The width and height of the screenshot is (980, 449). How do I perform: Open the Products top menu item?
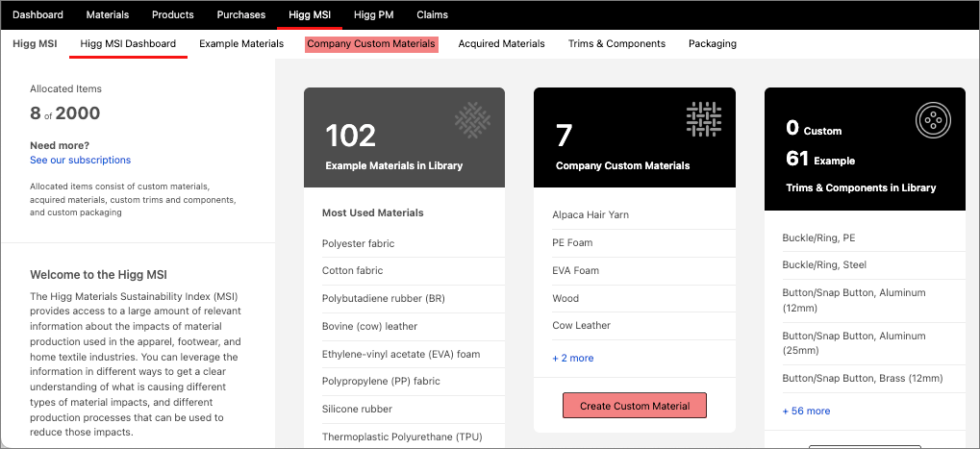pos(173,14)
